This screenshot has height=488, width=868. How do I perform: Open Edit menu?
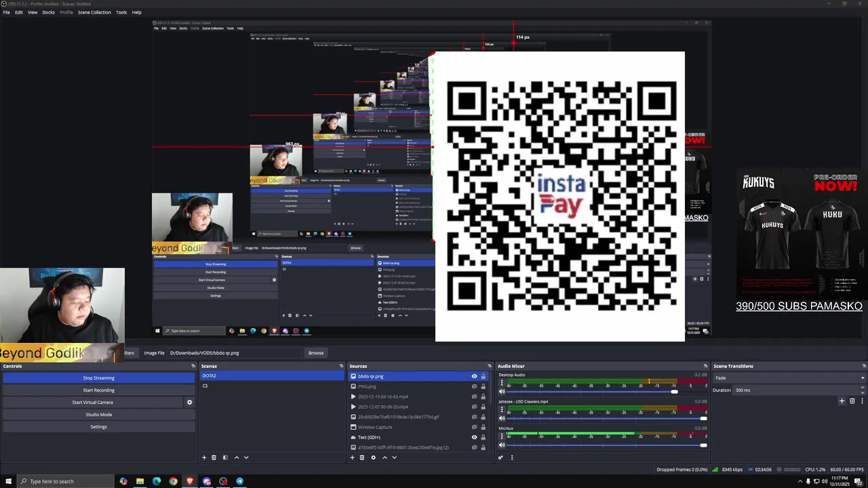click(19, 12)
